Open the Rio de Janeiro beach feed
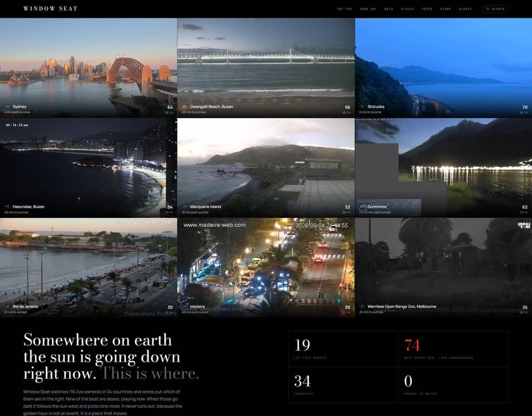This screenshot has width=532, height=416. pos(88,267)
